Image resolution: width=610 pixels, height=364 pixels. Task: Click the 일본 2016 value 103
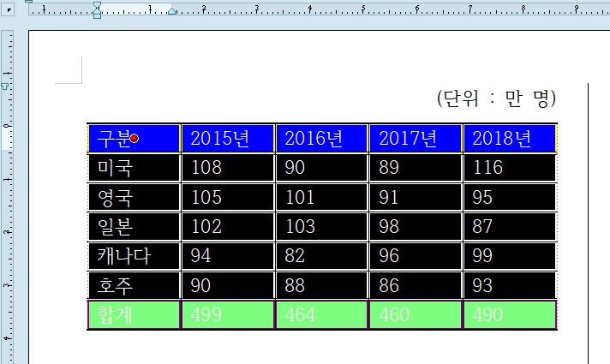tap(301, 226)
